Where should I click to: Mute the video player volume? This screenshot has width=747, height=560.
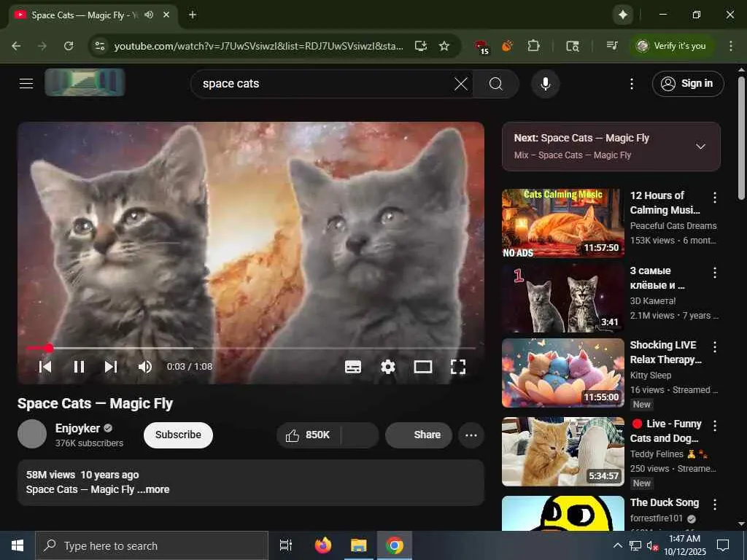click(145, 367)
